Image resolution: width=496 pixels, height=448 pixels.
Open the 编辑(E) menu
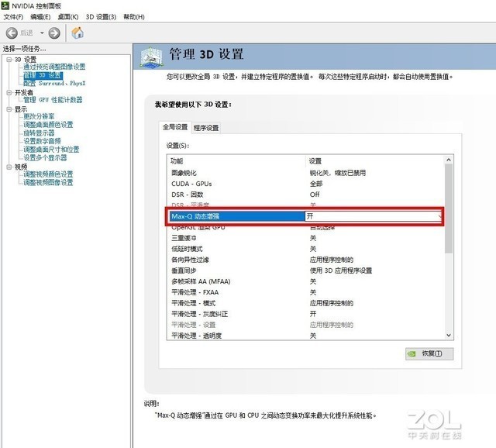(40, 17)
